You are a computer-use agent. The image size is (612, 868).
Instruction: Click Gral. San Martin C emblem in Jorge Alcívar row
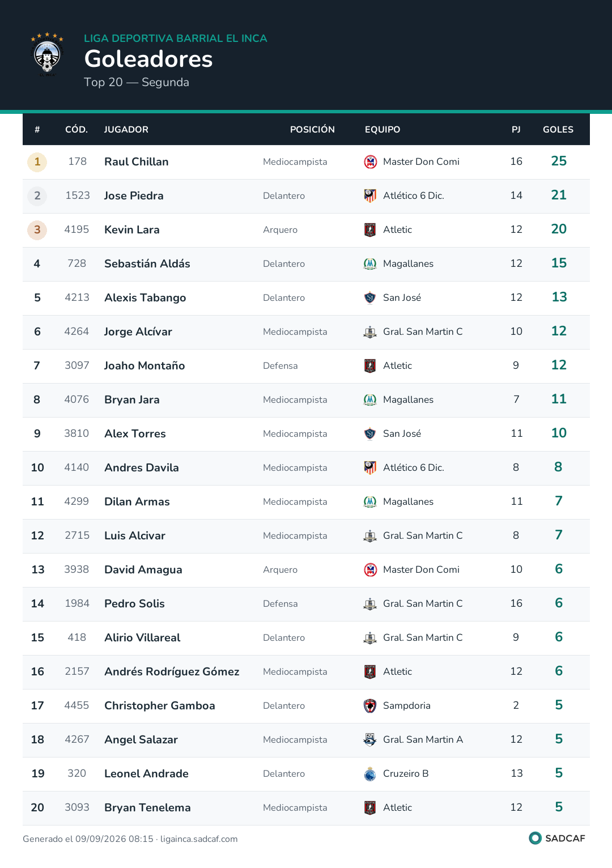click(x=370, y=332)
